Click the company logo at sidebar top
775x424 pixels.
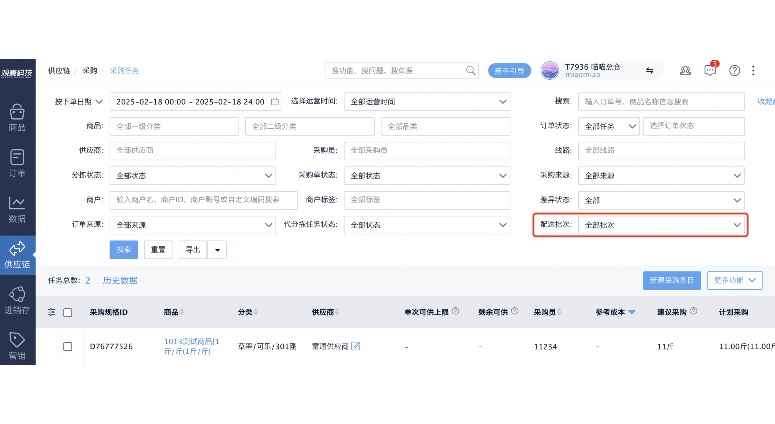coord(17,73)
